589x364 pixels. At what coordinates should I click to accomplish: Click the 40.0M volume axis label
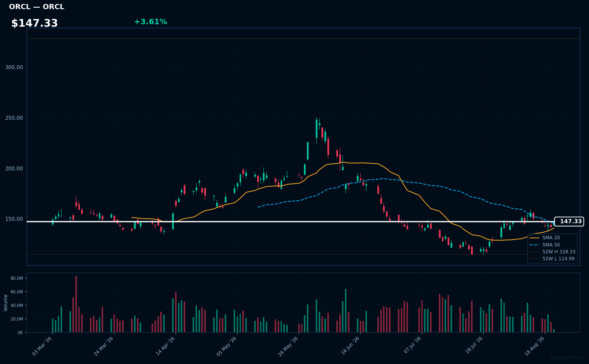17,305
